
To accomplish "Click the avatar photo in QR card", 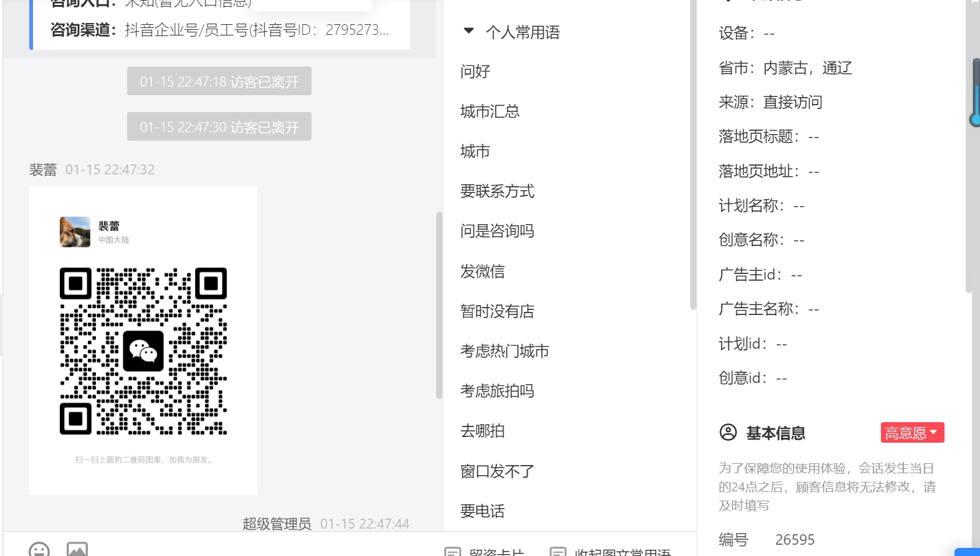I will [x=75, y=232].
